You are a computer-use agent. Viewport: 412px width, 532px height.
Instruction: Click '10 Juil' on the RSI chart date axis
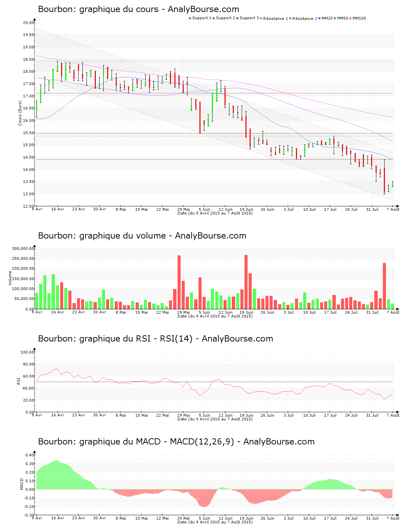309,415
